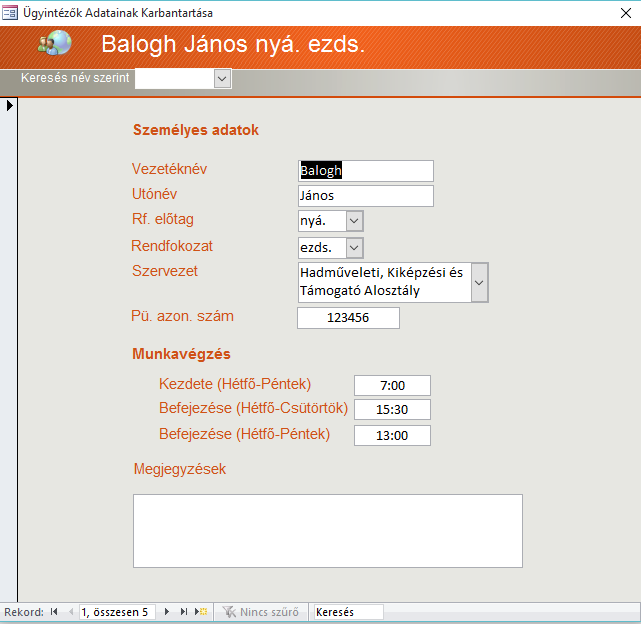Select the Vezetéknév field containing Balogh

click(366, 171)
